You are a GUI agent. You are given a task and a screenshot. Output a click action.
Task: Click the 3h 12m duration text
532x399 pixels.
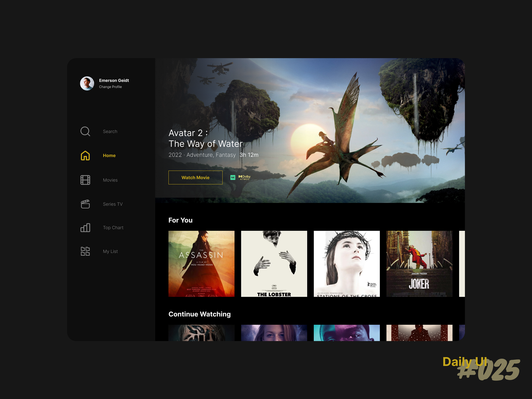[x=249, y=155]
